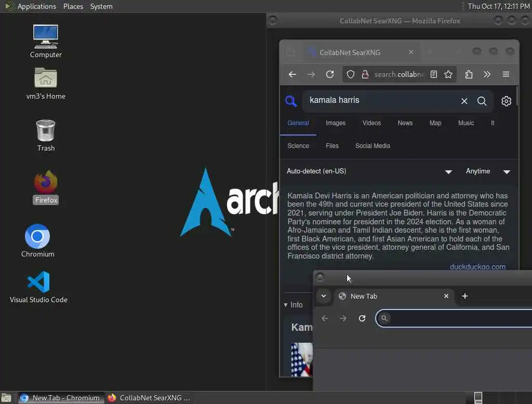
Task: Launch the Chromium desktop icon
Action: (37, 241)
